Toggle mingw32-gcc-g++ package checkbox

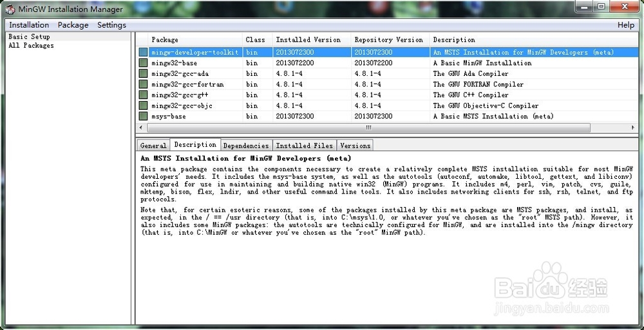click(143, 95)
